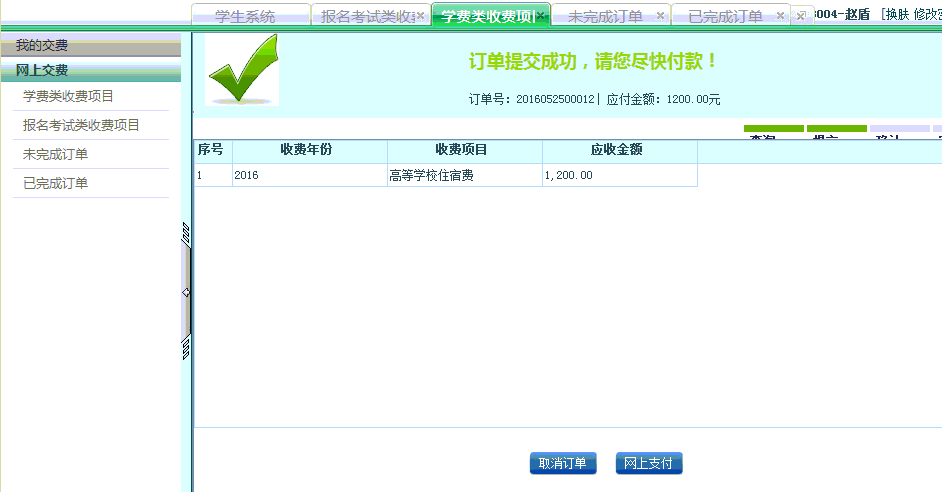Click the 换肤 link in the header
The image size is (942, 492).
click(x=896, y=14)
